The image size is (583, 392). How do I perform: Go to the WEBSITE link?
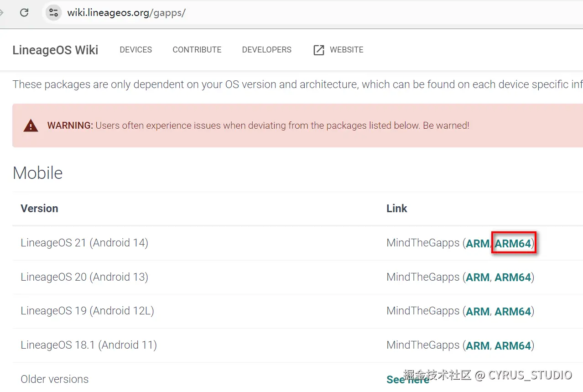click(x=347, y=50)
